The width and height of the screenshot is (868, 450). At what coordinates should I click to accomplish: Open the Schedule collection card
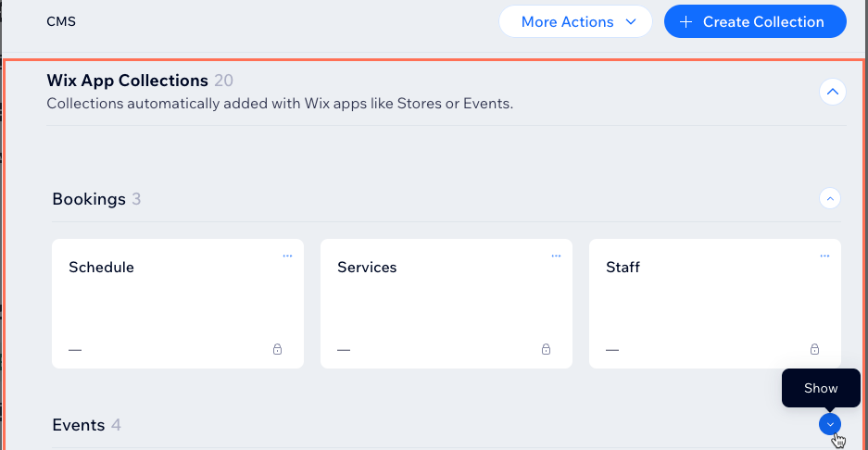click(x=178, y=304)
